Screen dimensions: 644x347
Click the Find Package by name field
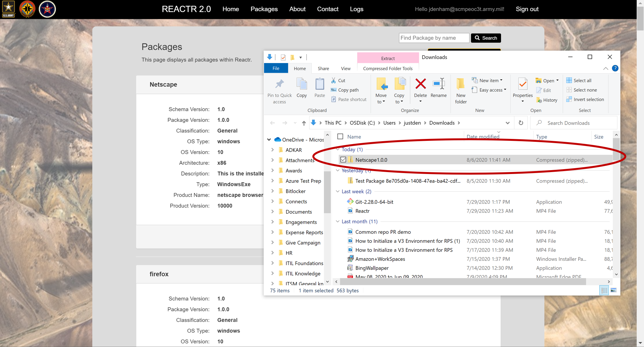(434, 38)
